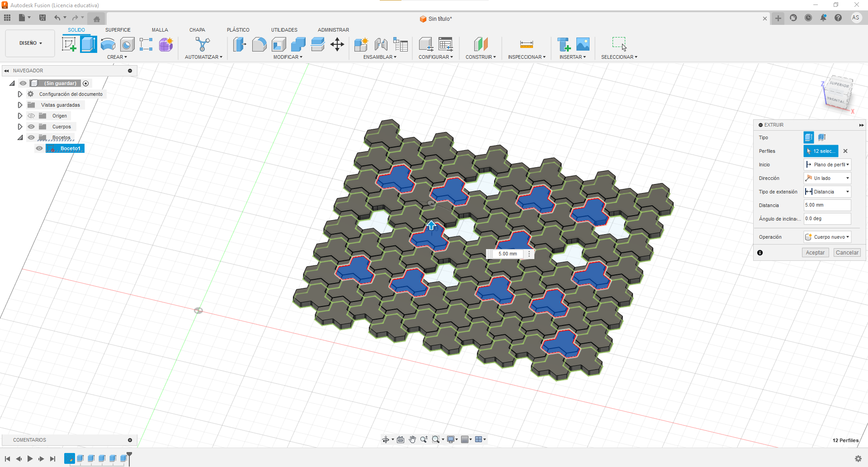Viewport: 868px width, 467px height.
Task: Collapse the Bocetos folder
Action: coord(20,137)
